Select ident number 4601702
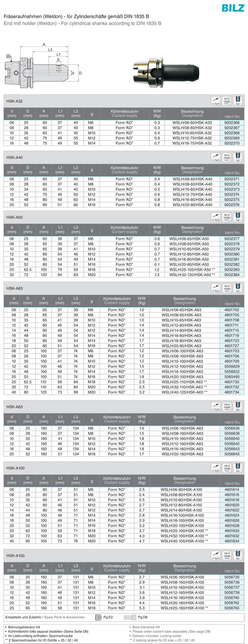Image resolution: width=248 pixels, height=644 pixels. pos(232,310)
